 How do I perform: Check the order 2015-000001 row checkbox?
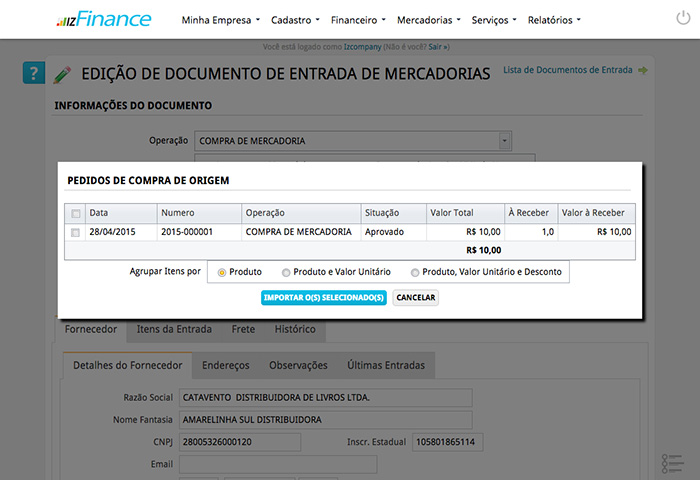coord(76,232)
